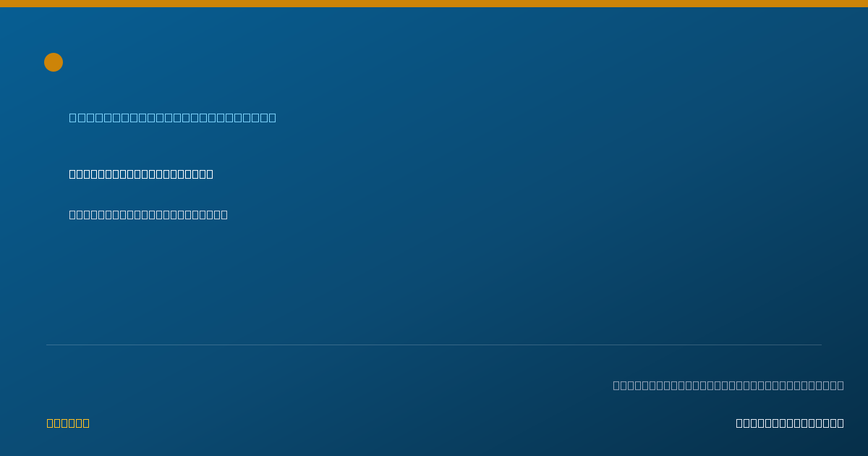
Task: Select the light blue heading text line
Action: coord(172,117)
